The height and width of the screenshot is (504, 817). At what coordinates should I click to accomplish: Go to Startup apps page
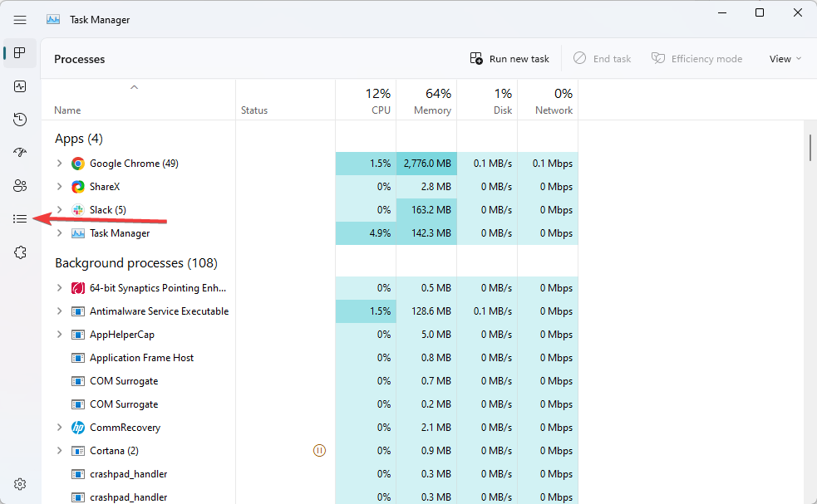[20, 153]
